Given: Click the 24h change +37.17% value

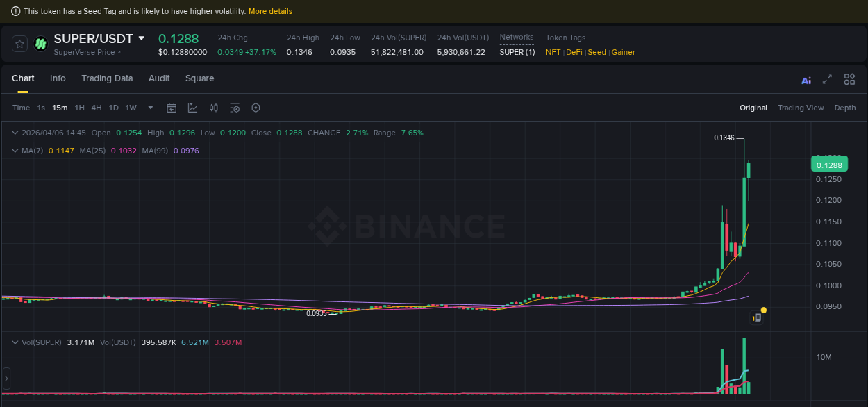Looking at the screenshot, I should (260, 52).
